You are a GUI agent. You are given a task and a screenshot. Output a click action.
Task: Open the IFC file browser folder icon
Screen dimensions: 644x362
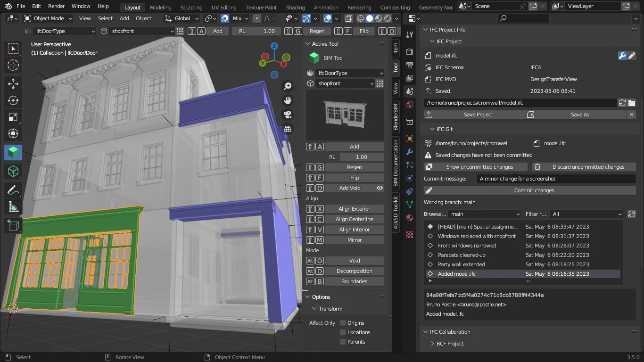(x=632, y=103)
